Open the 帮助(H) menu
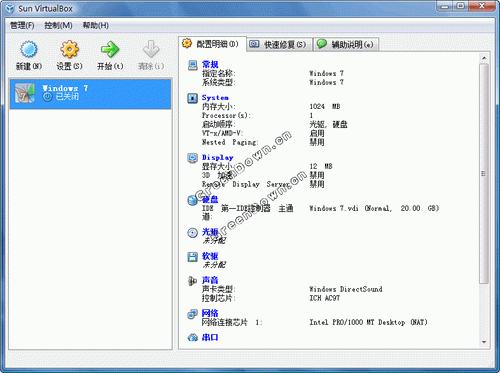 coord(96,25)
